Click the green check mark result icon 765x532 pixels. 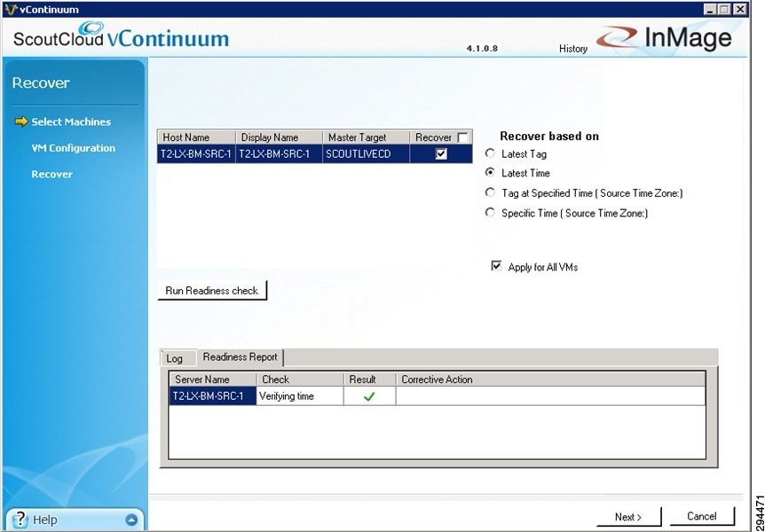pos(369,396)
